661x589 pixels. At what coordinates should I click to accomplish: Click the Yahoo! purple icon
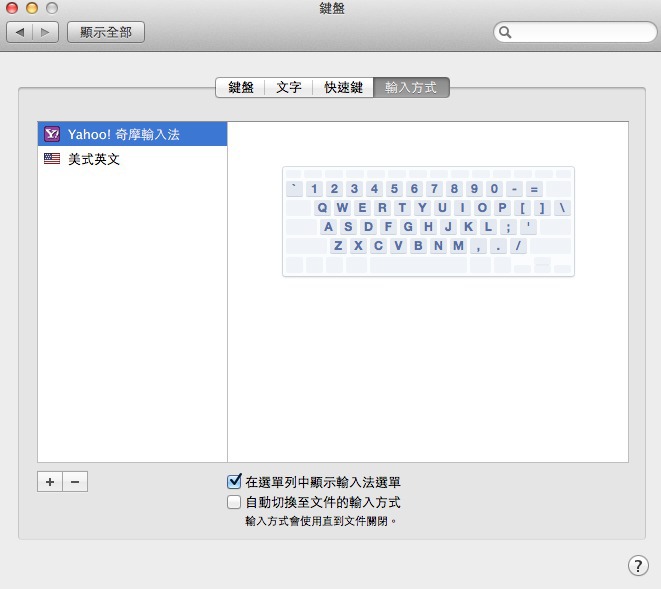click(x=52, y=134)
